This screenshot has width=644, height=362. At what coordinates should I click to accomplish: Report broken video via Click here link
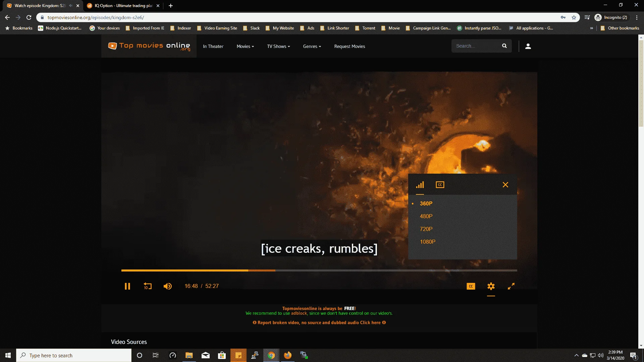click(x=370, y=322)
